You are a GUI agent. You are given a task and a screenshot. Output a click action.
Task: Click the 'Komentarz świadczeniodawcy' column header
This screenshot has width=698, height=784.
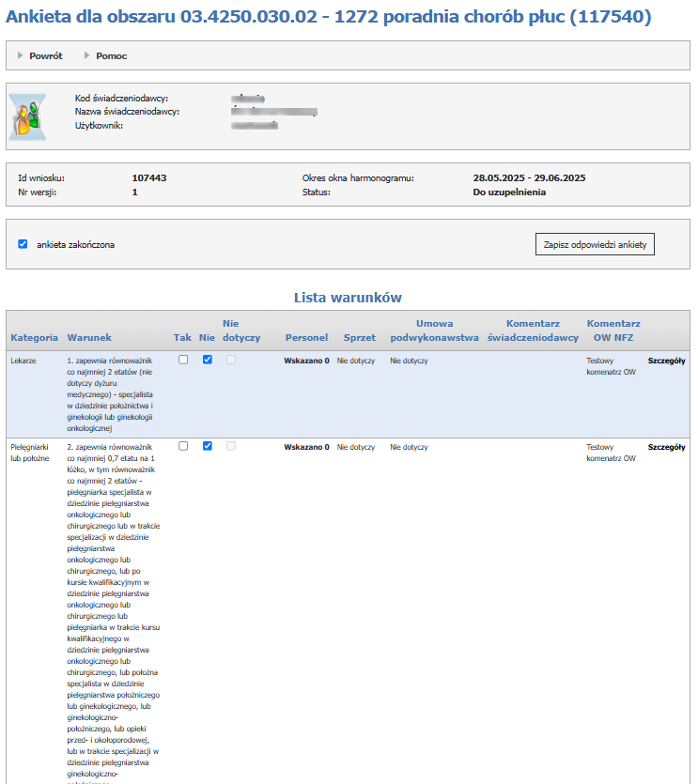click(533, 331)
